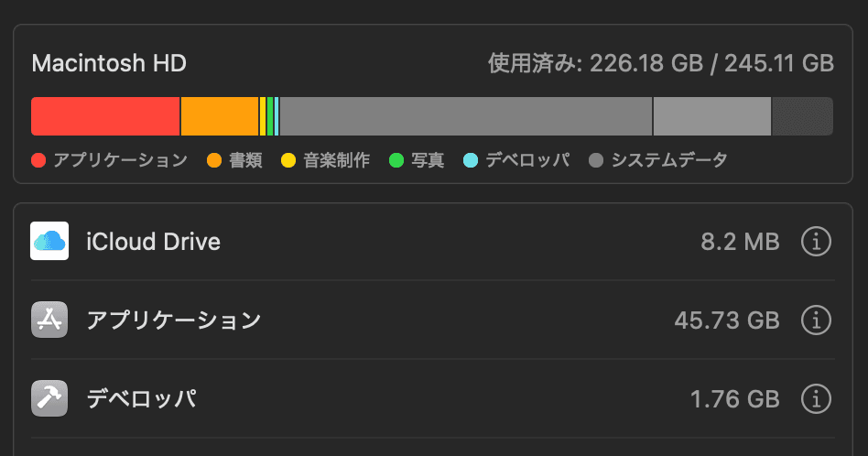The height and width of the screenshot is (456, 868).
Task: Click the cyan デベロッパ legend dot
Action: click(x=471, y=161)
